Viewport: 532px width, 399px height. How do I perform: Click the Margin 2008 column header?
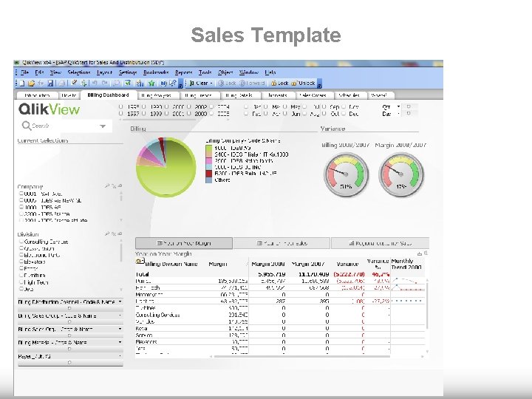(268, 264)
